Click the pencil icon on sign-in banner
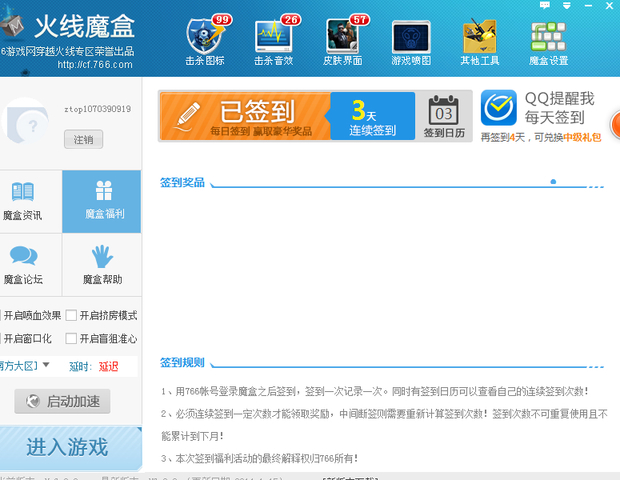 [187, 115]
